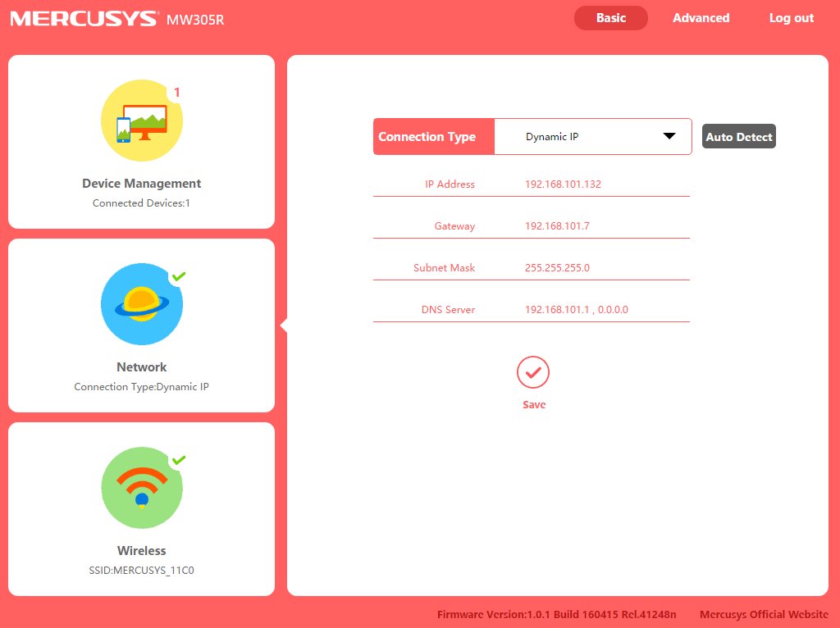Open the Mercusys Official Website link
840x628 pixels.
pos(763,614)
